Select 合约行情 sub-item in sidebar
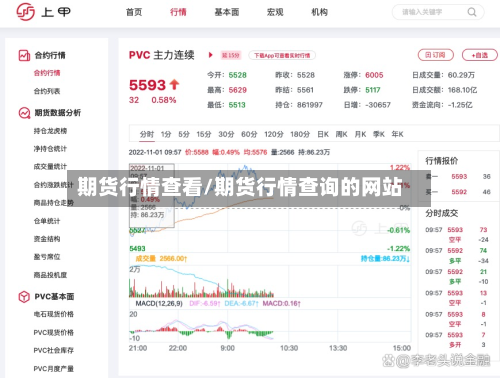 [x=47, y=73]
